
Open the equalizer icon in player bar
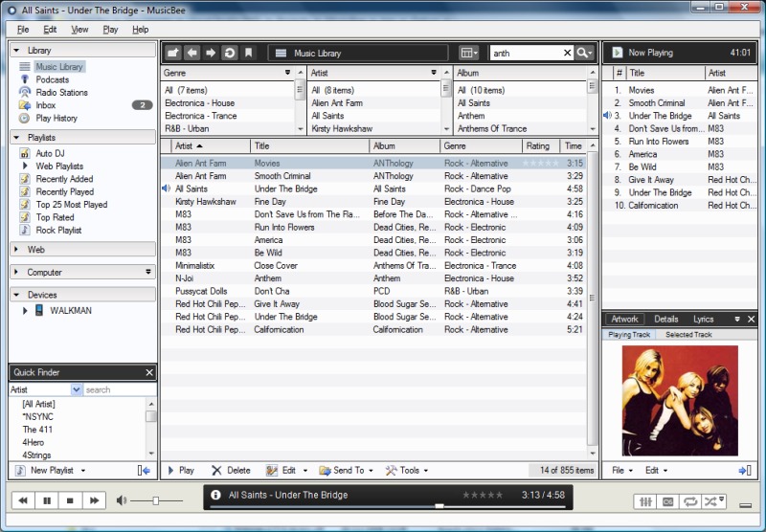[x=646, y=500]
